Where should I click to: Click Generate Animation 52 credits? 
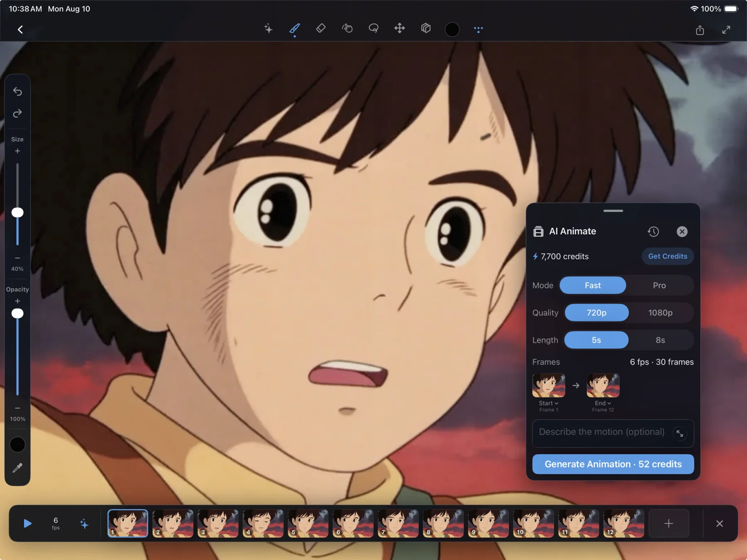point(613,464)
